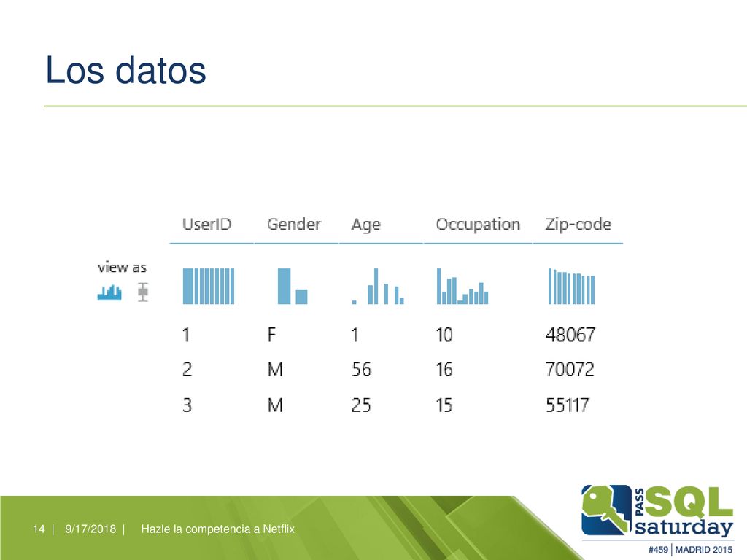This screenshot has width=747, height=560.
Task: Click the footer date 9/17/2018
Action: (90, 529)
